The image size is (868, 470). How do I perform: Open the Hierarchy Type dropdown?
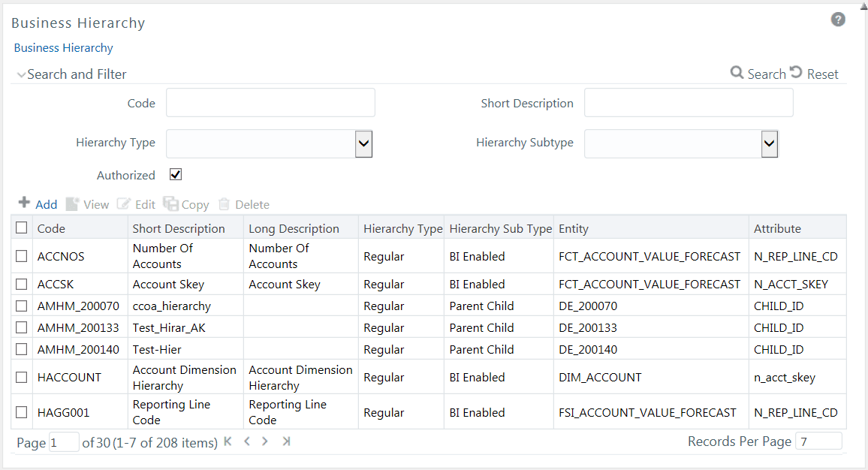coord(363,143)
